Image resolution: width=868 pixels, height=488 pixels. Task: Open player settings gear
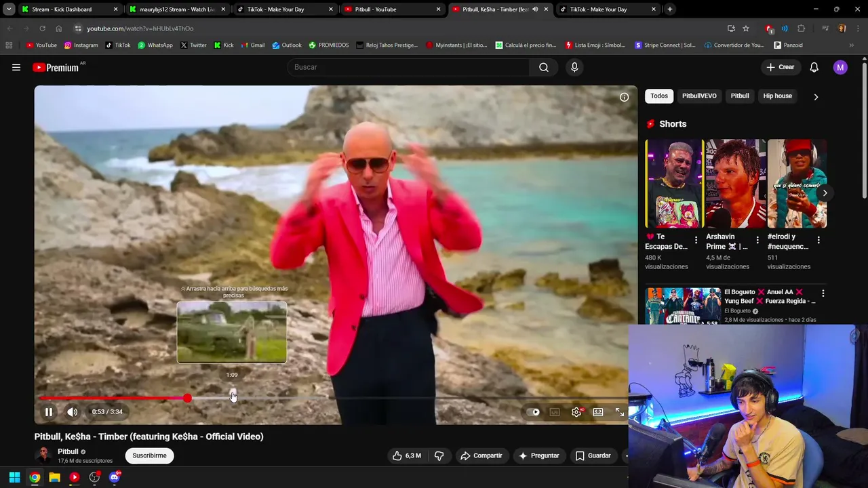(576, 411)
